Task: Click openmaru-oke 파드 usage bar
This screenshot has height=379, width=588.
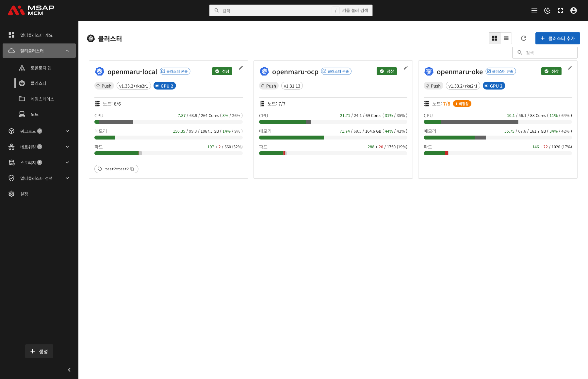Action: 498,153
